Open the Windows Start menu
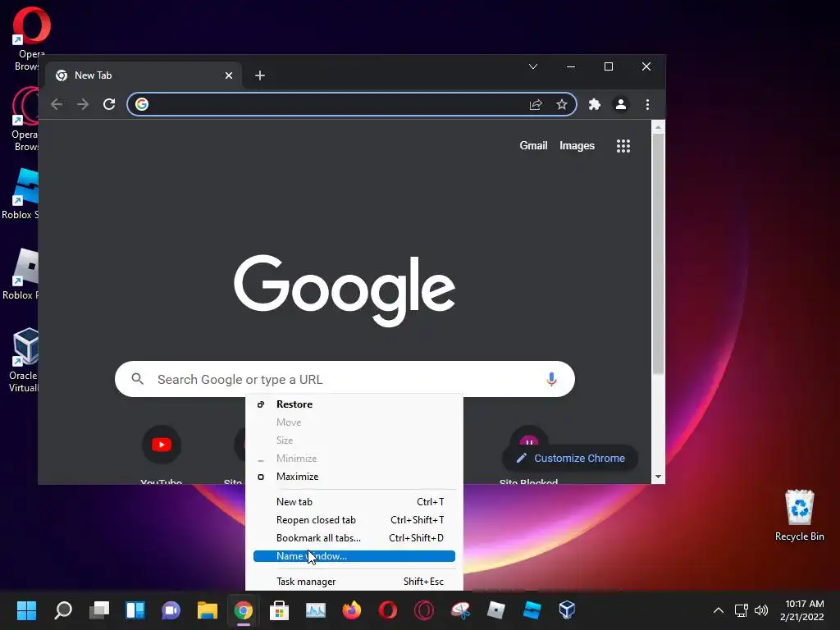Viewport: 840px width, 630px height. tap(27, 610)
